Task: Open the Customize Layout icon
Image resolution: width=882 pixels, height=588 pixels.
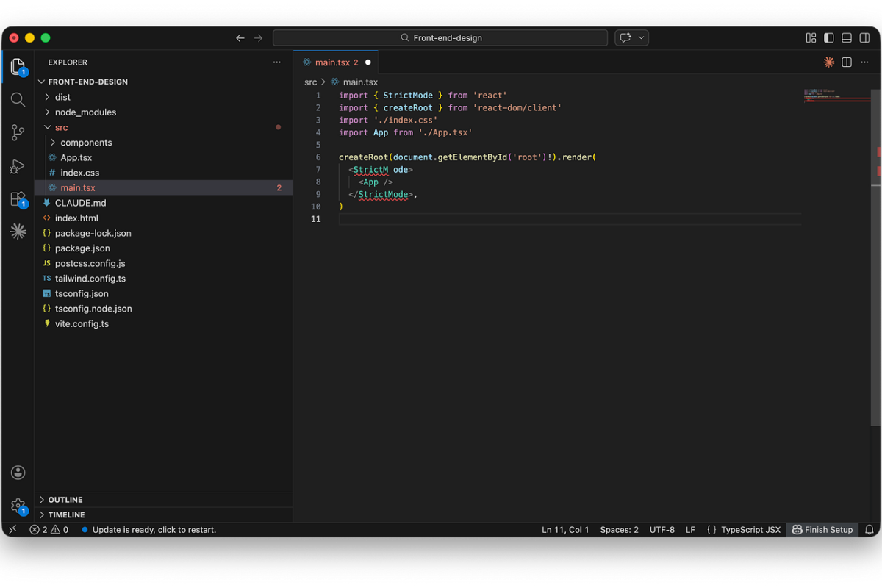Action: point(811,38)
